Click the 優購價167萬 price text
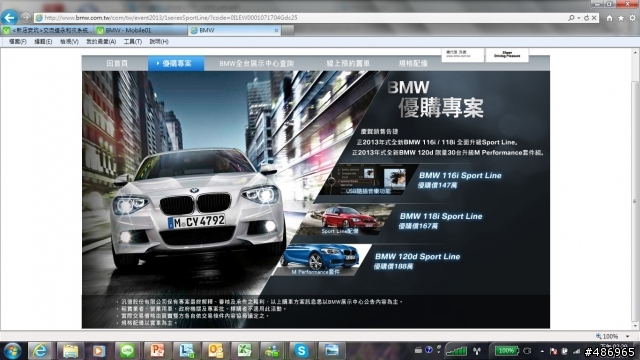This screenshot has height=360, width=640. pyautogui.click(x=418, y=226)
